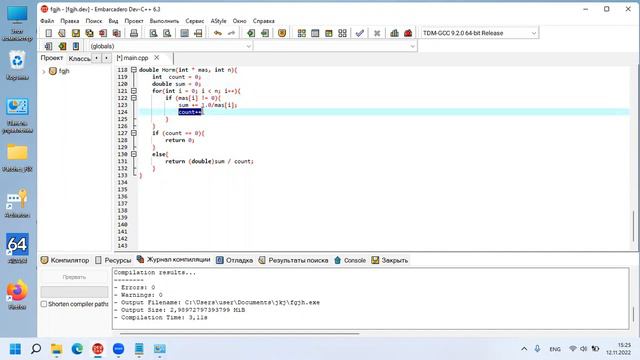640x360 pixels.
Task: Click the Прервать button
Action: pyautogui.click(x=74, y=277)
